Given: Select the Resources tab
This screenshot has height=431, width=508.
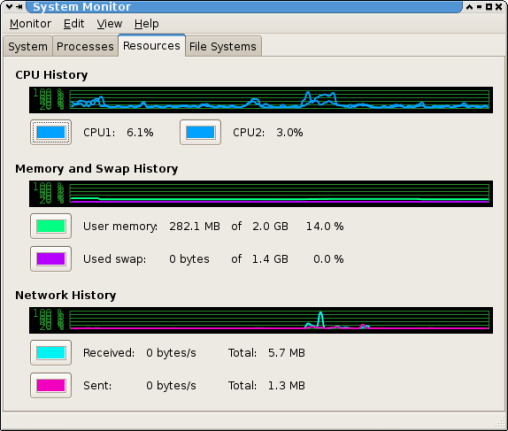Looking at the screenshot, I should point(152,46).
